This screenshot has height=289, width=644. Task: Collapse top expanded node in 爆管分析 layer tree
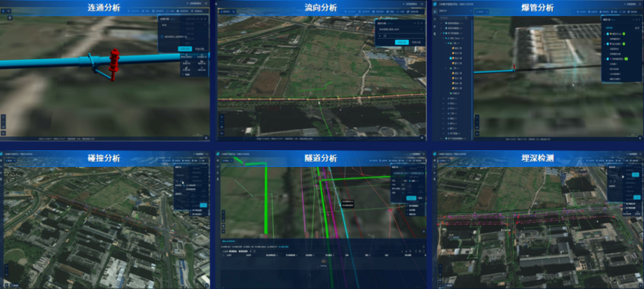pos(441,24)
